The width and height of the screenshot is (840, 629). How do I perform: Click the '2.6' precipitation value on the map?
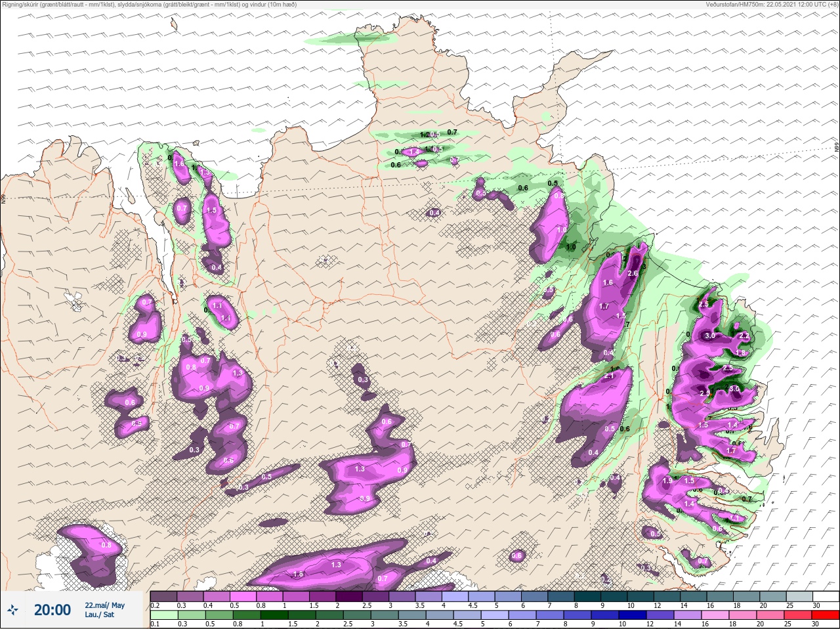[633, 273]
